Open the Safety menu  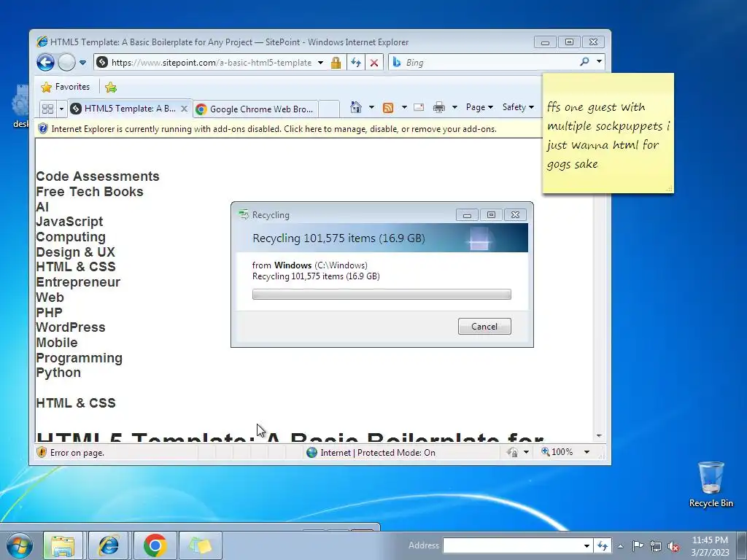click(x=519, y=107)
